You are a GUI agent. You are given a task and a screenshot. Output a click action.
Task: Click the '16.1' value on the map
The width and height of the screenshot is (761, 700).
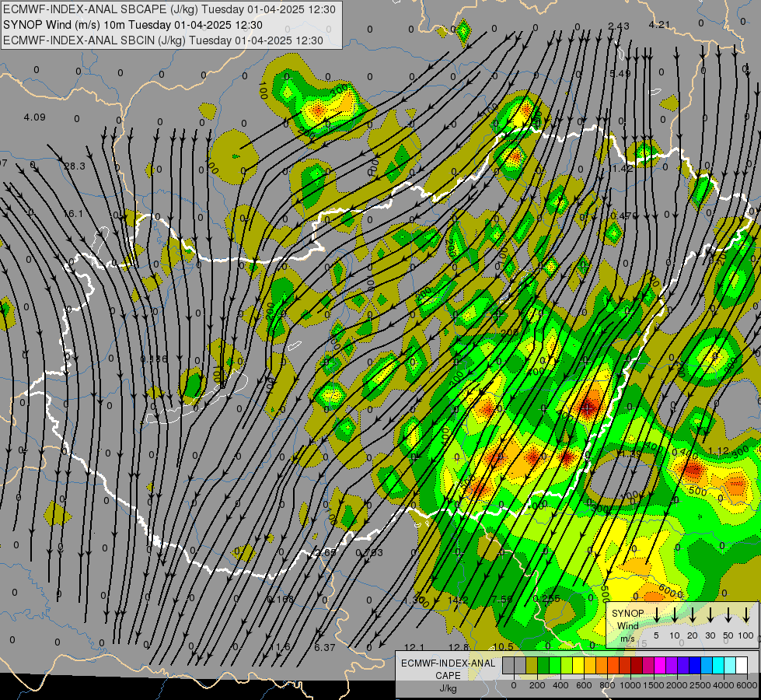73,214
